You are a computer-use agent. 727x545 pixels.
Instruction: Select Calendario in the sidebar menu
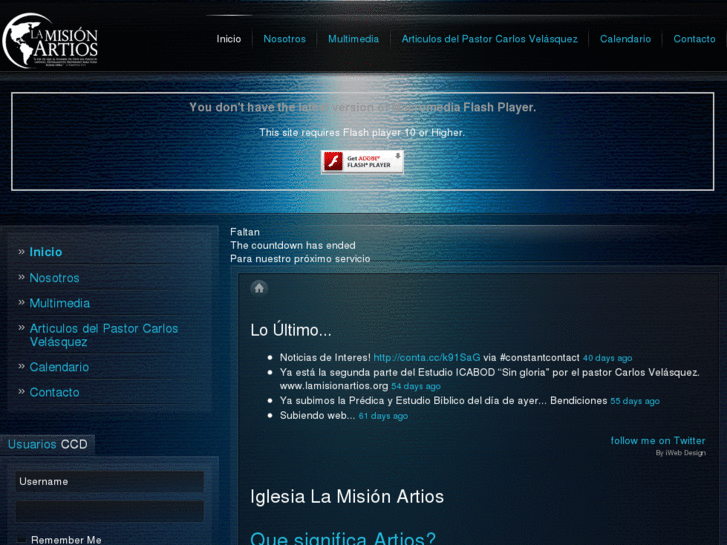pos(59,367)
